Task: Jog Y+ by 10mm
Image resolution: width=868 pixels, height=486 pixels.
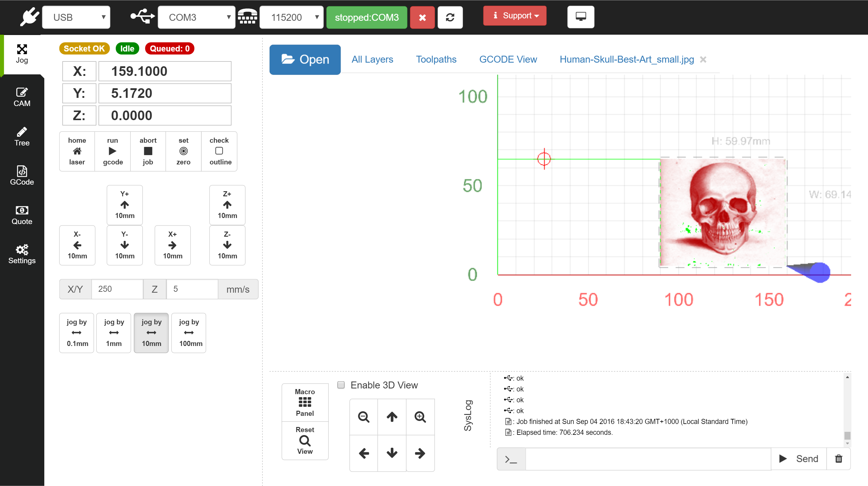Action: click(x=125, y=205)
